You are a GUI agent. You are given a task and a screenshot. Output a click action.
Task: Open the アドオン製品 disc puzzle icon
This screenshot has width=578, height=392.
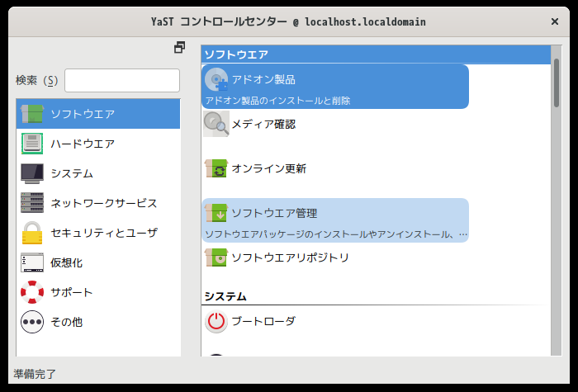216,79
